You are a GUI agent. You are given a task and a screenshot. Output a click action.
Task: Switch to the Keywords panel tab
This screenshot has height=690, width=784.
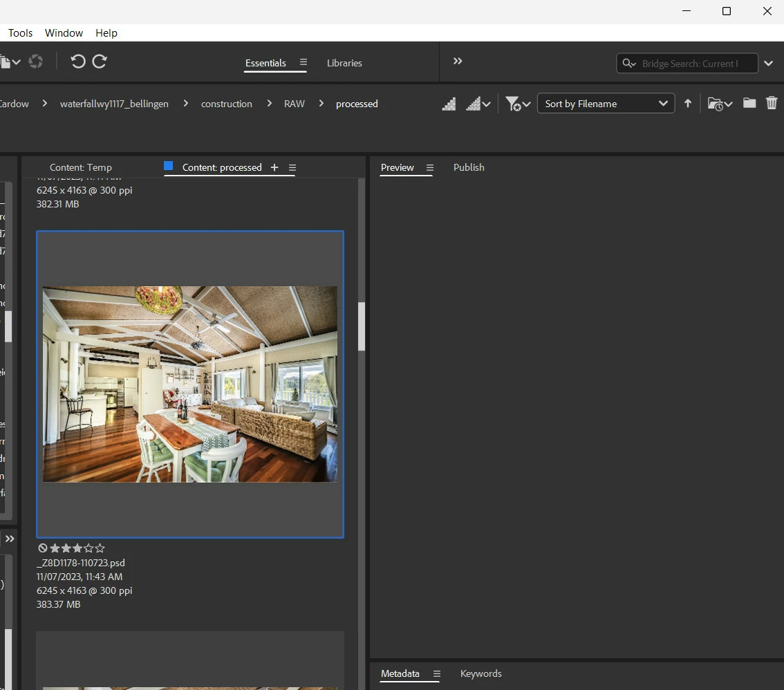481,673
